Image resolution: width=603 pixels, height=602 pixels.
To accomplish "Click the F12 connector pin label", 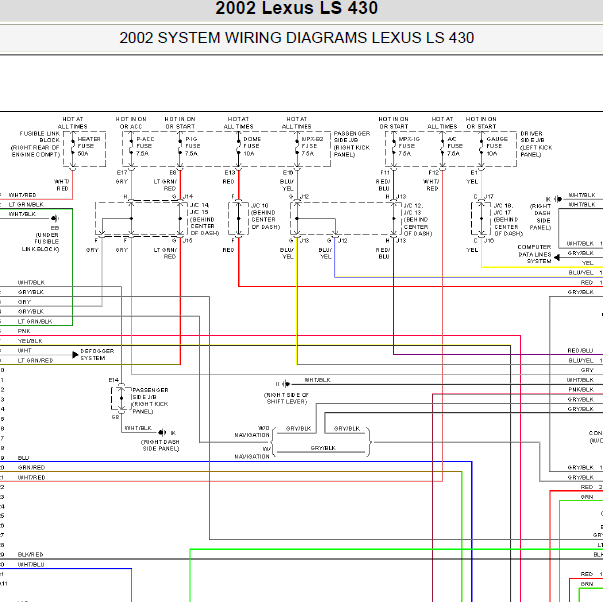I will click(x=433, y=172).
